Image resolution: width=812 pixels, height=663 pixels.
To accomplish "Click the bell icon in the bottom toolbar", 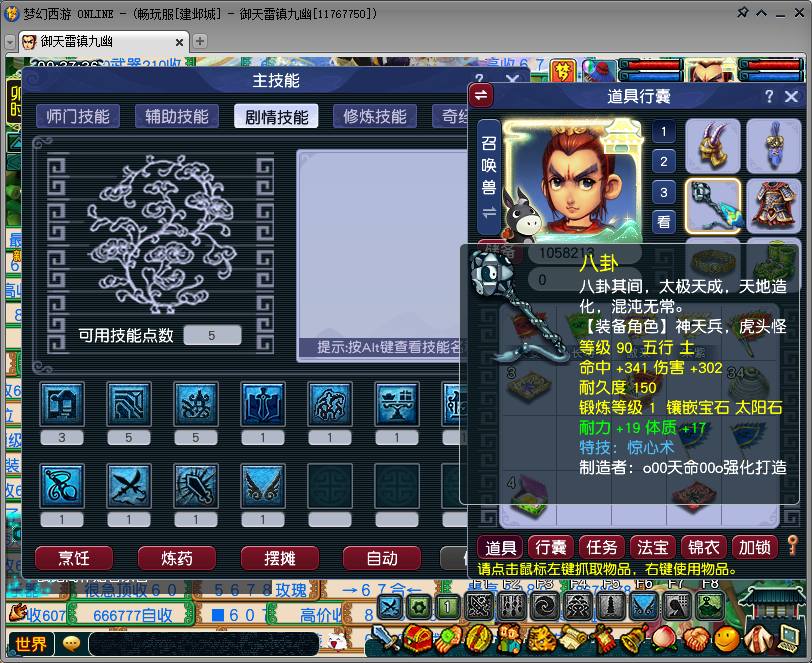I will click(x=634, y=638).
